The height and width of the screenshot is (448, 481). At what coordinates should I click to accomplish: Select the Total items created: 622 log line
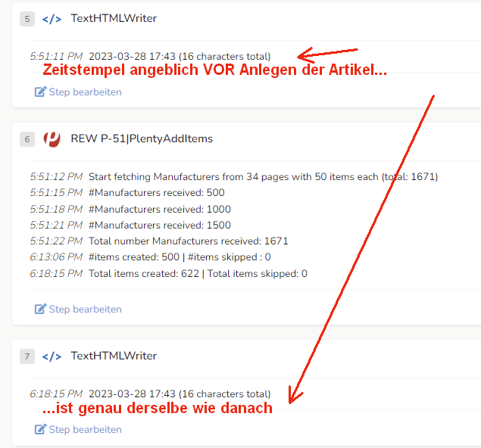point(168,273)
